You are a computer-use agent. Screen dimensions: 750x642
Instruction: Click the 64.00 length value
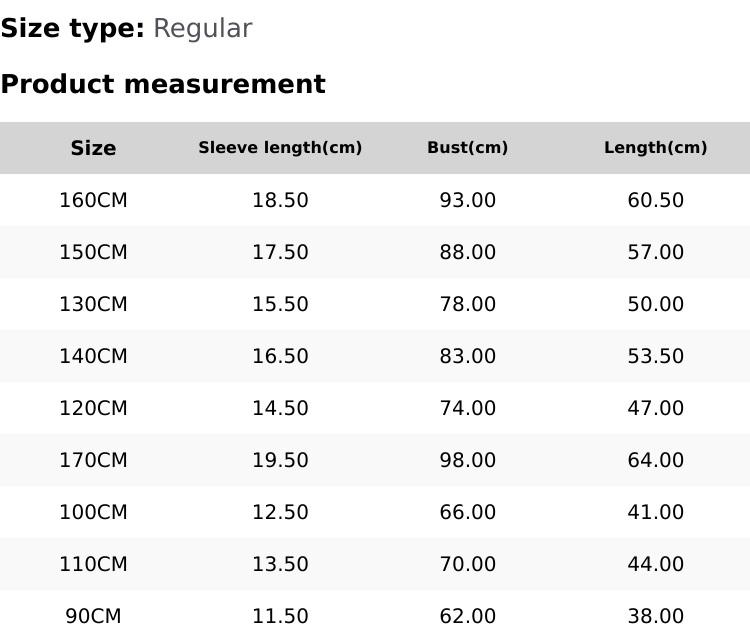655,460
